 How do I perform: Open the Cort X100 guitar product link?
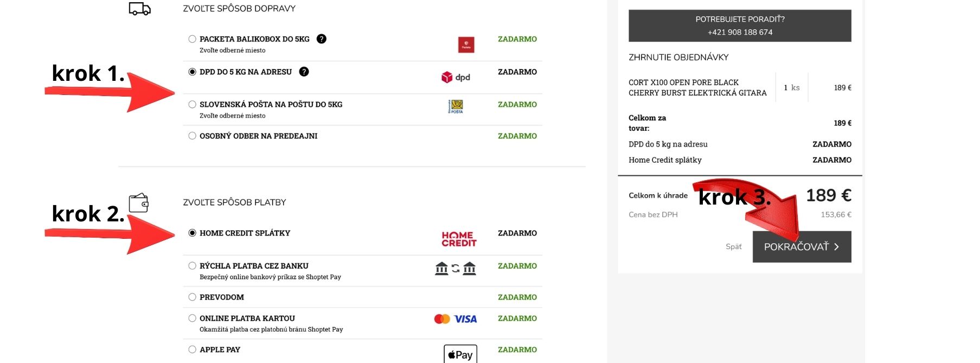pyautogui.click(x=697, y=87)
